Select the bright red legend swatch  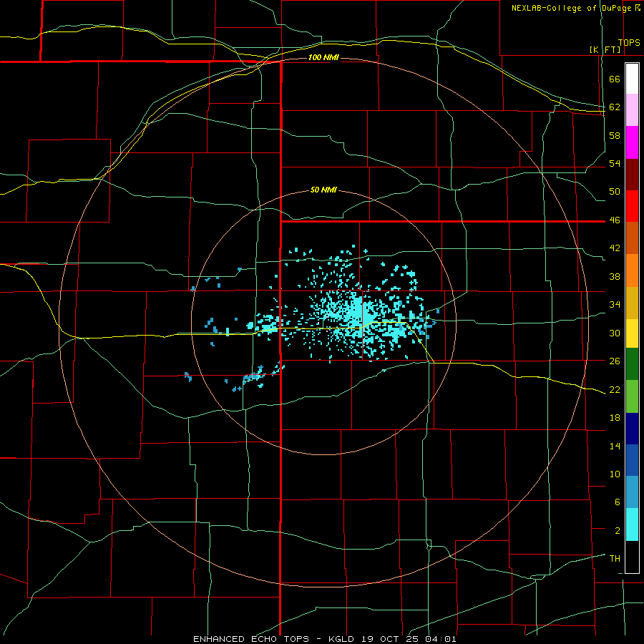pyautogui.click(x=632, y=206)
